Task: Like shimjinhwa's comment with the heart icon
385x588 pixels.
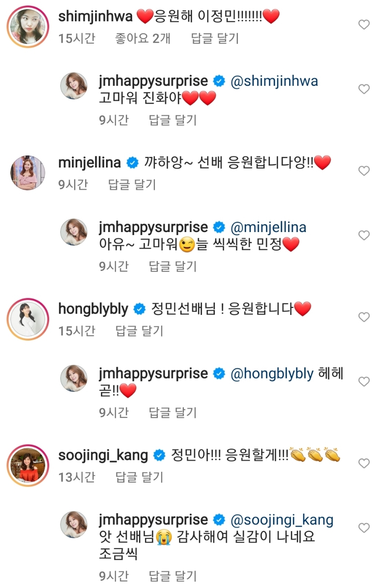Action: [364, 25]
